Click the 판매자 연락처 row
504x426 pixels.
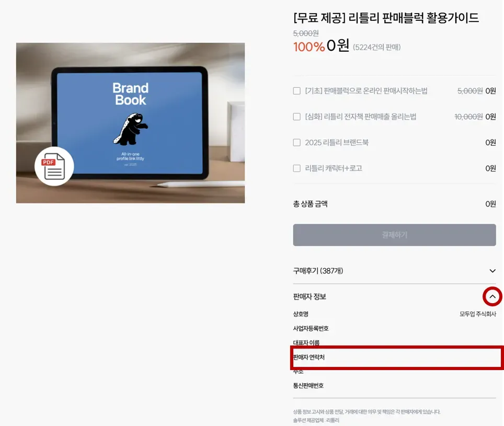(x=397, y=357)
